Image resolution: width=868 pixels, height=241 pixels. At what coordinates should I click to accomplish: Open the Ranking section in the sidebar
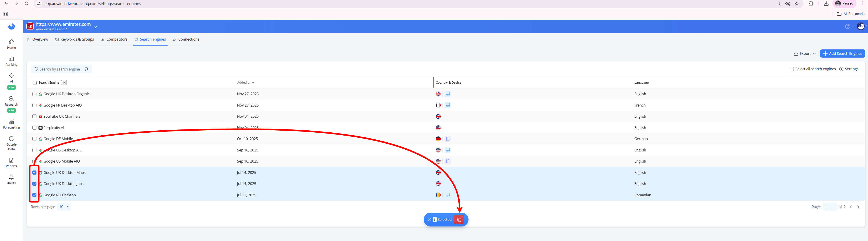point(11,61)
